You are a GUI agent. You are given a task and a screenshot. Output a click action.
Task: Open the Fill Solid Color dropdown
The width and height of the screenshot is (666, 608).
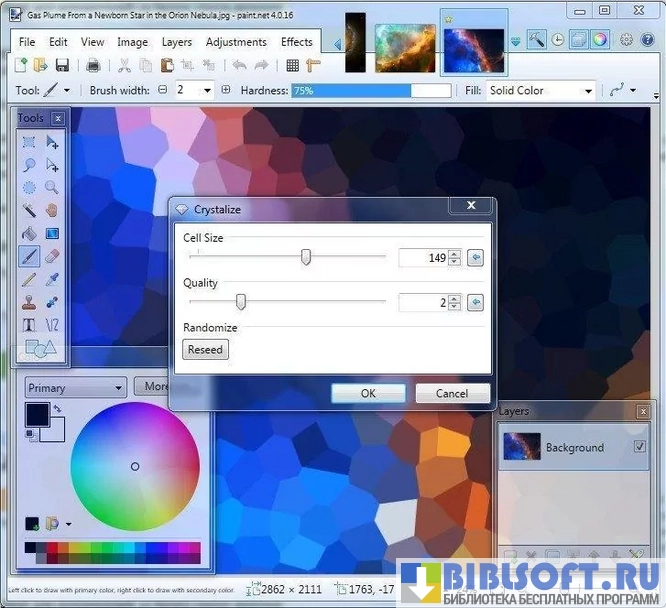[x=540, y=90]
